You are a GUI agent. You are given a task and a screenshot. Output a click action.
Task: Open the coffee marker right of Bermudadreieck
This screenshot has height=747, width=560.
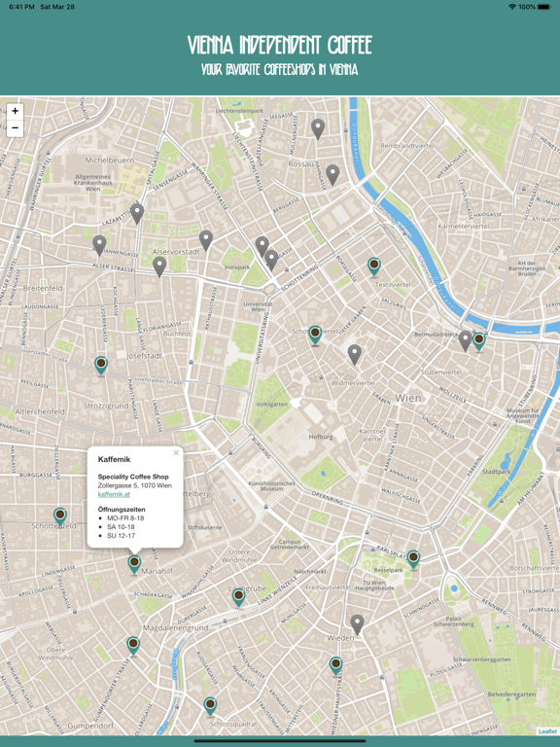coord(479,341)
